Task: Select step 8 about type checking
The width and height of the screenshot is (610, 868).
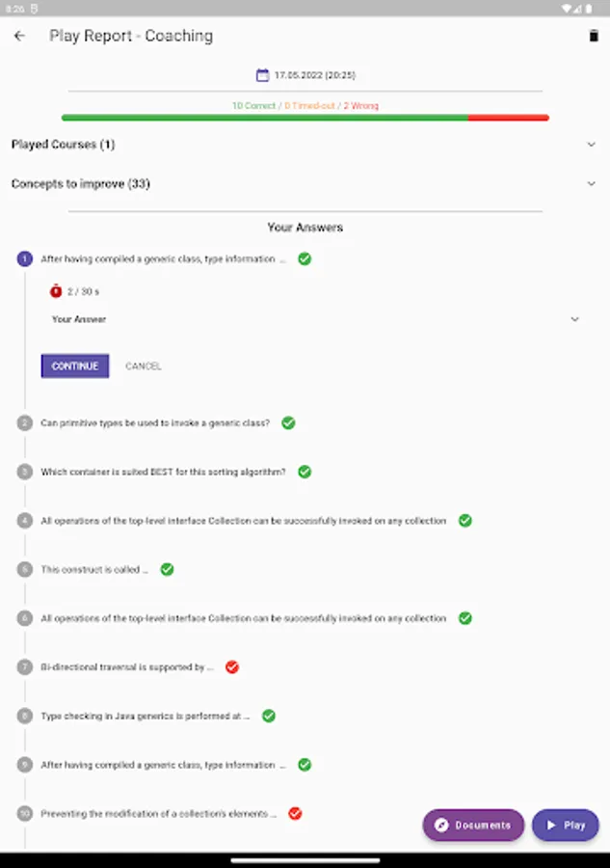Action: (x=145, y=716)
